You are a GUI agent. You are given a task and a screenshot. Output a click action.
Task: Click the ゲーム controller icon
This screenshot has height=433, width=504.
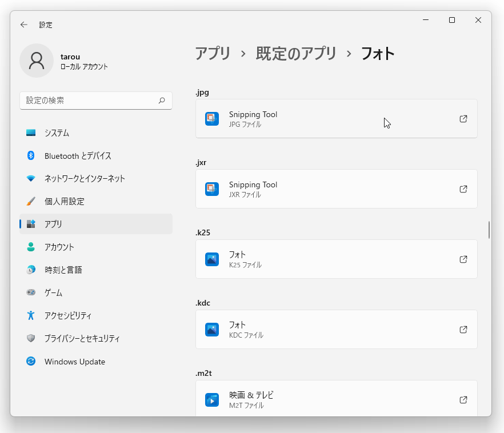(x=31, y=292)
